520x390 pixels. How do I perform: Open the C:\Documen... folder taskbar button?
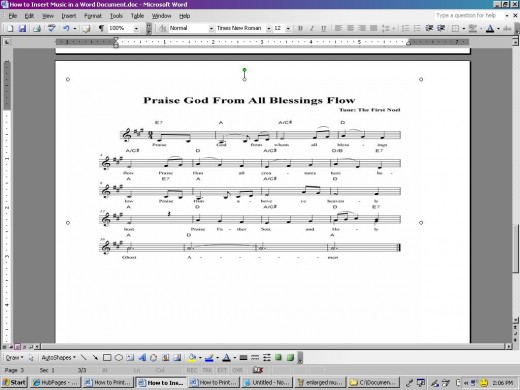tap(374, 382)
